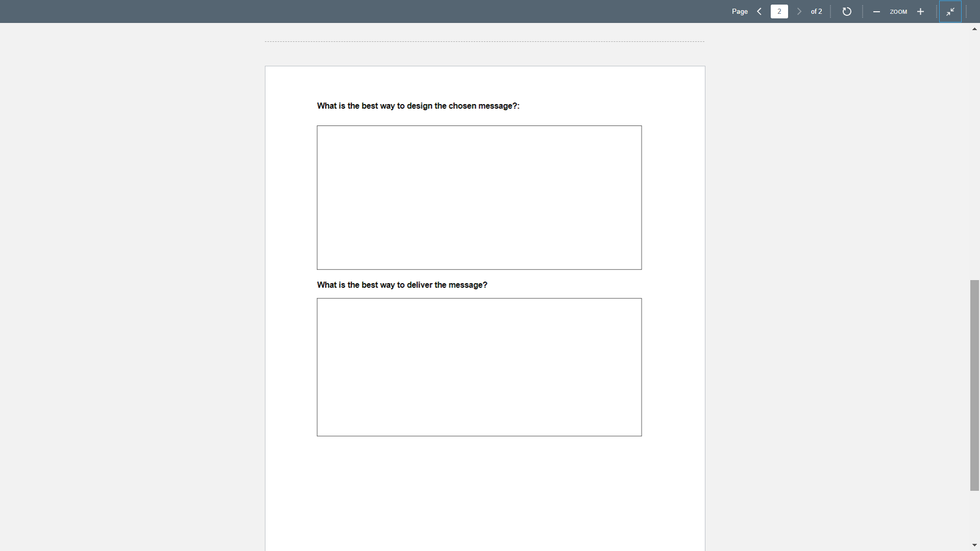Rotate the document view
This screenshot has width=980, height=551.
(847, 11)
